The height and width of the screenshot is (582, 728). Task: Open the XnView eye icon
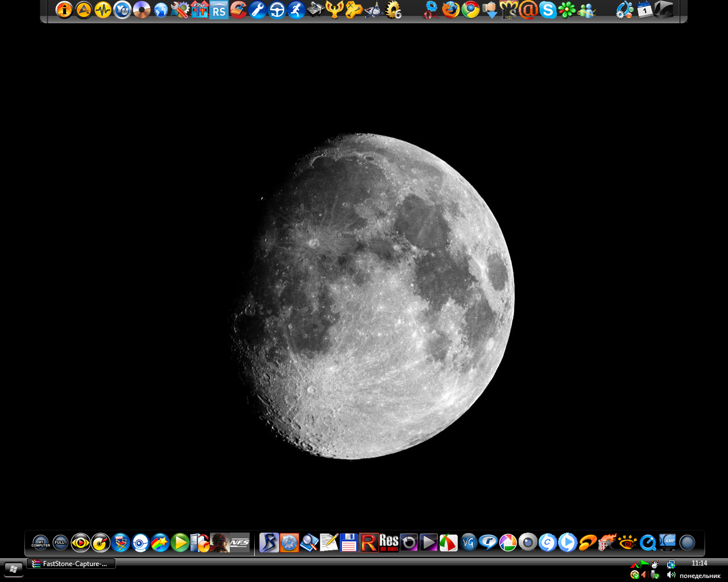627,543
